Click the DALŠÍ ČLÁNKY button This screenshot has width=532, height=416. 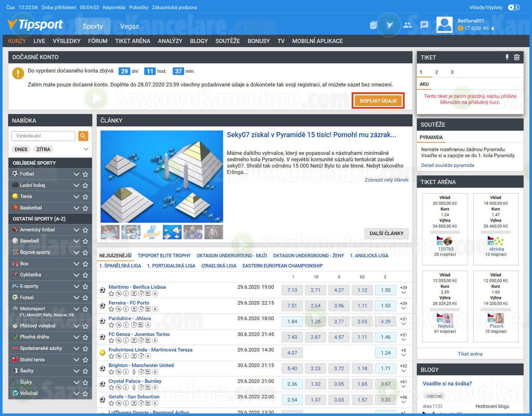click(x=386, y=233)
